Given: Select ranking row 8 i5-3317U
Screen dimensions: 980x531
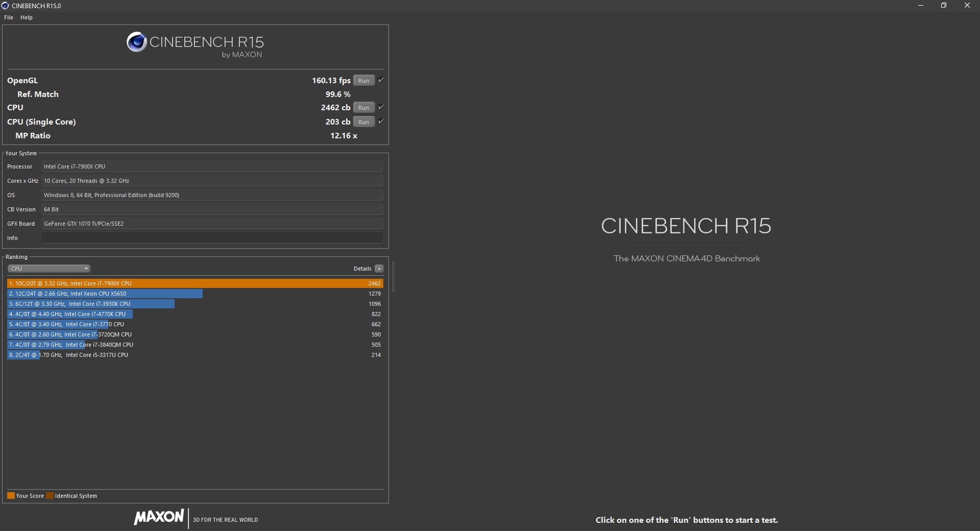Looking at the screenshot, I should click(x=195, y=355).
